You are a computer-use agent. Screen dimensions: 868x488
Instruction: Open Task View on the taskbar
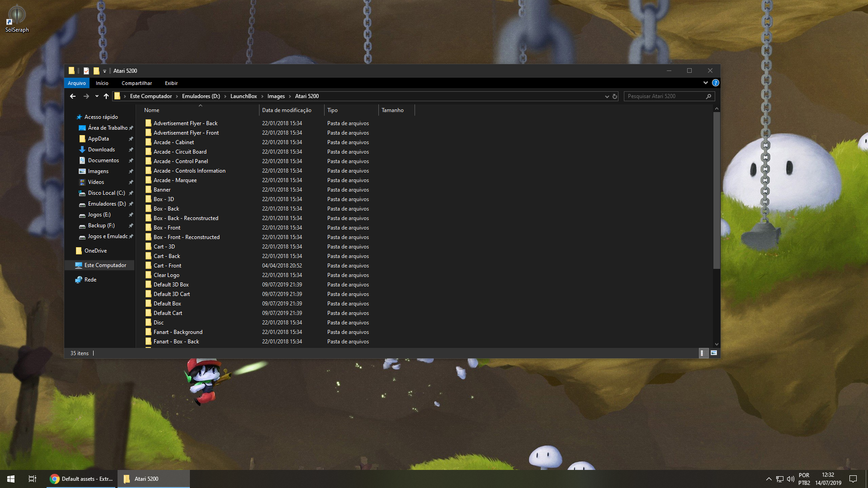(33, 479)
